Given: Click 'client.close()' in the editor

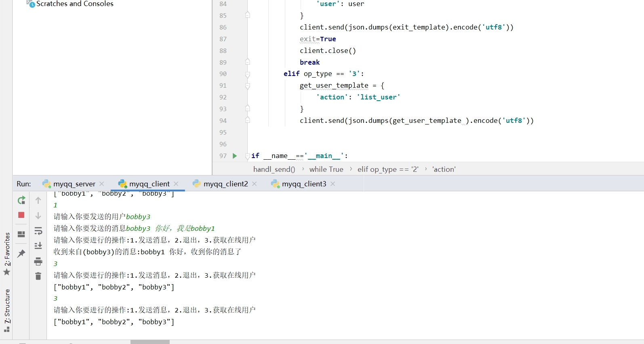Looking at the screenshot, I should click(328, 51).
